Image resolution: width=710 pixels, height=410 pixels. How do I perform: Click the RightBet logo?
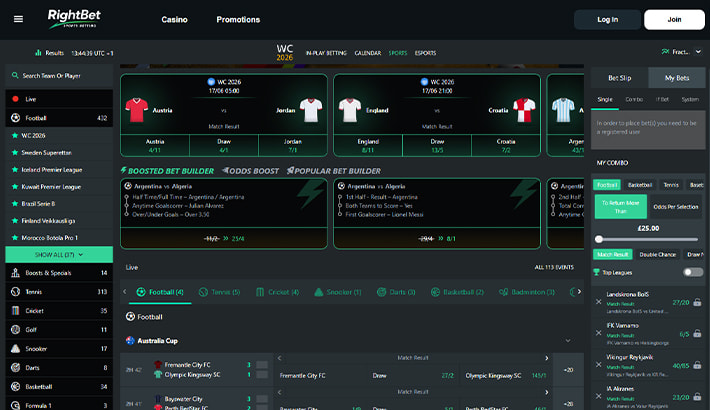pyautogui.click(x=74, y=19)
